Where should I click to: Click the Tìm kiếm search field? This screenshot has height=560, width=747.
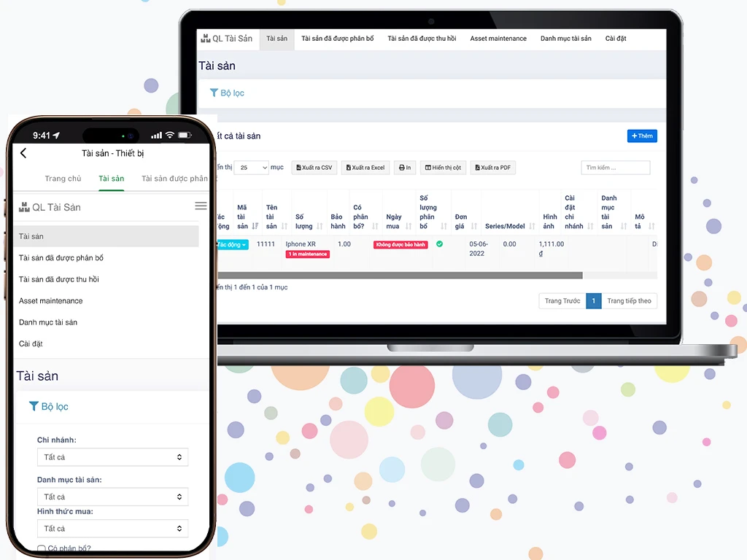(x=615, y=168)
